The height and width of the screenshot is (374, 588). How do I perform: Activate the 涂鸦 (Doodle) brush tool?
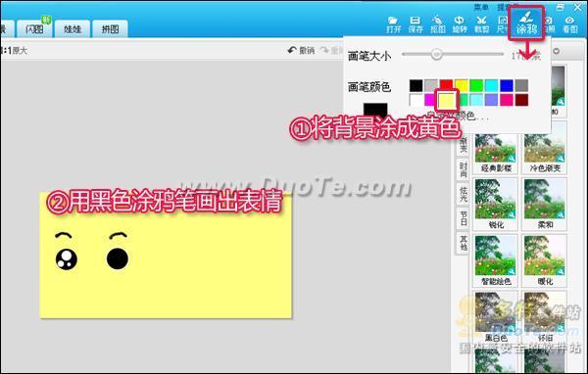coord(526,23)
